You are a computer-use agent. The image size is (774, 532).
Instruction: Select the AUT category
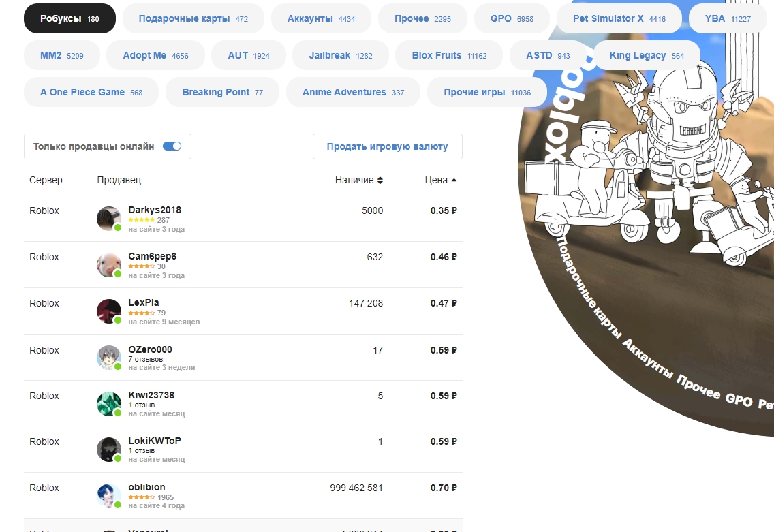coord(249,55)
